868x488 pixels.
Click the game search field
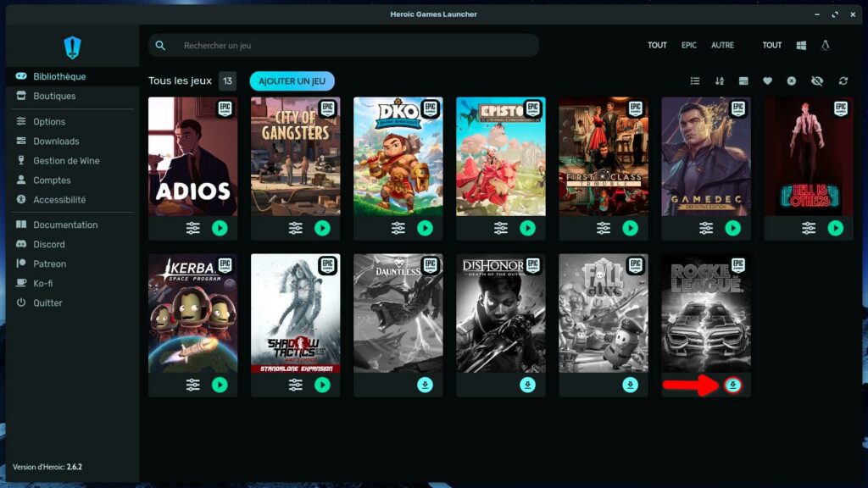343,45
